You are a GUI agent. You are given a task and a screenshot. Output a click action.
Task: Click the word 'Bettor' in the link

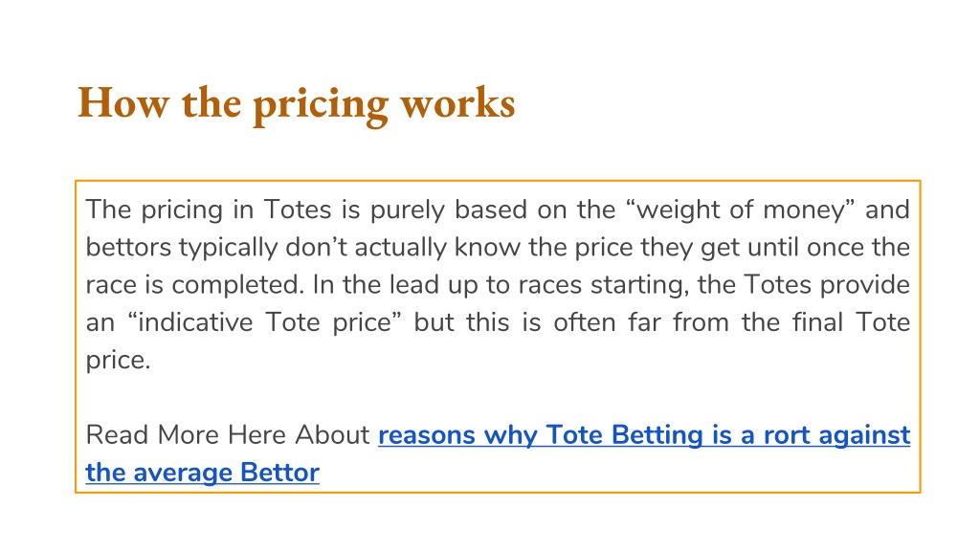click(x=280, y=473)
